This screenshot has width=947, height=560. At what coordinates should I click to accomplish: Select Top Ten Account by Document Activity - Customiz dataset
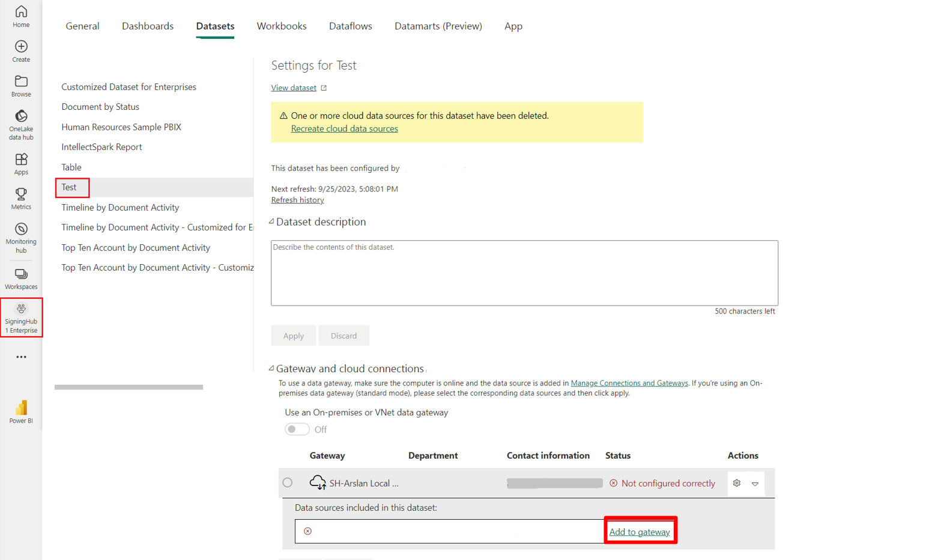157,268
